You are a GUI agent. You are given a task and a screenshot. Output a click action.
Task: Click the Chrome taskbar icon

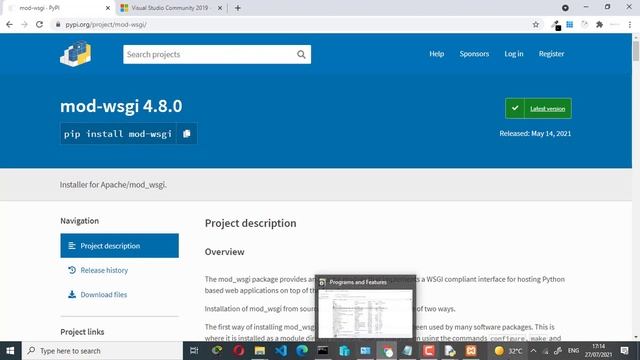click(387, 351)
